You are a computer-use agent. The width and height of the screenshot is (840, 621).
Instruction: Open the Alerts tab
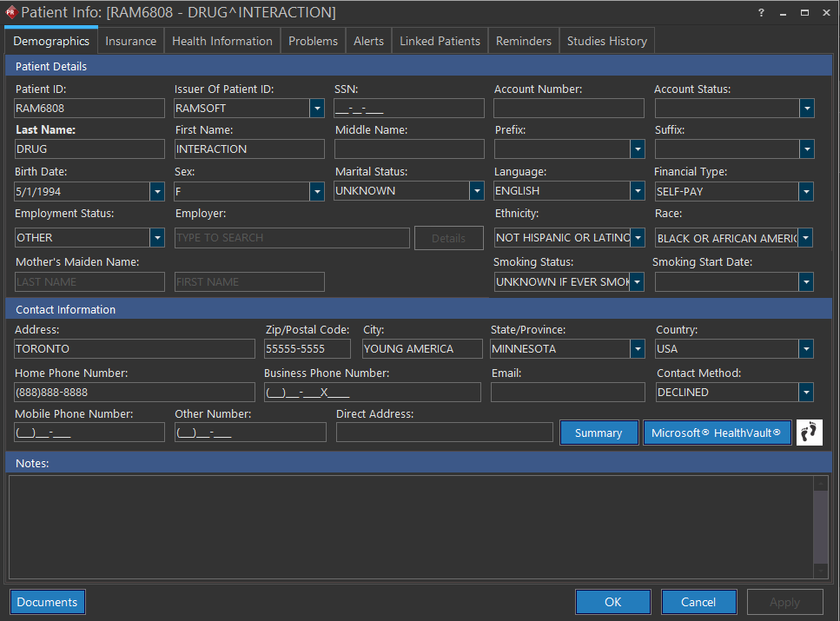pos(368,41)
